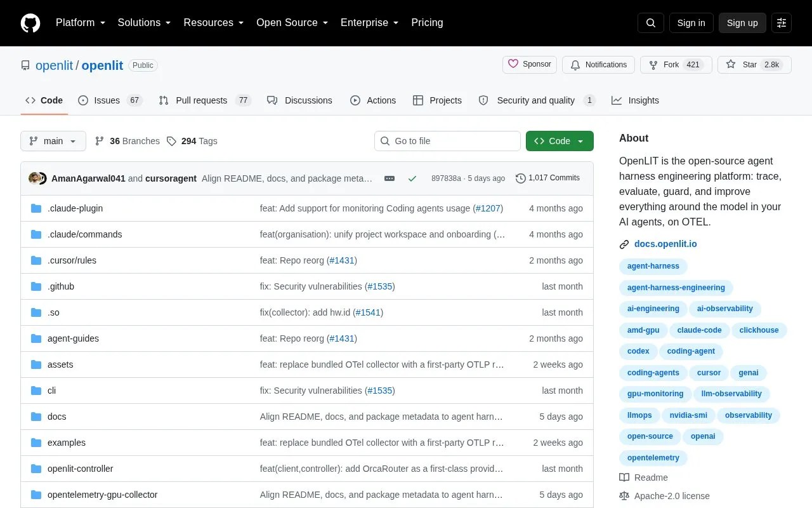Click folder icon next to openlit-controller
Image resolution: width=812 pixels, height=508 pixels.
[36, 469]
